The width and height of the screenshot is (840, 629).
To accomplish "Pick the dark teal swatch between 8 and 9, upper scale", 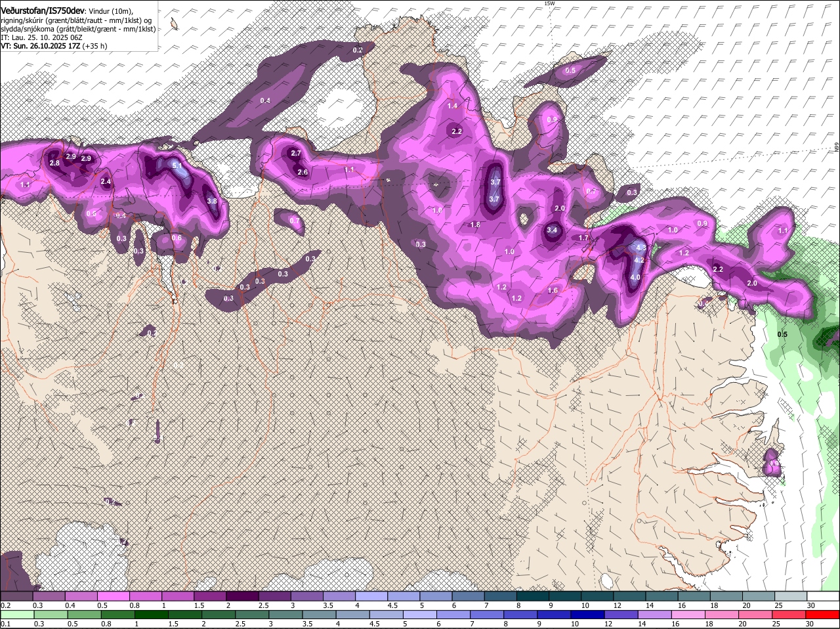I will pos(534,596).
